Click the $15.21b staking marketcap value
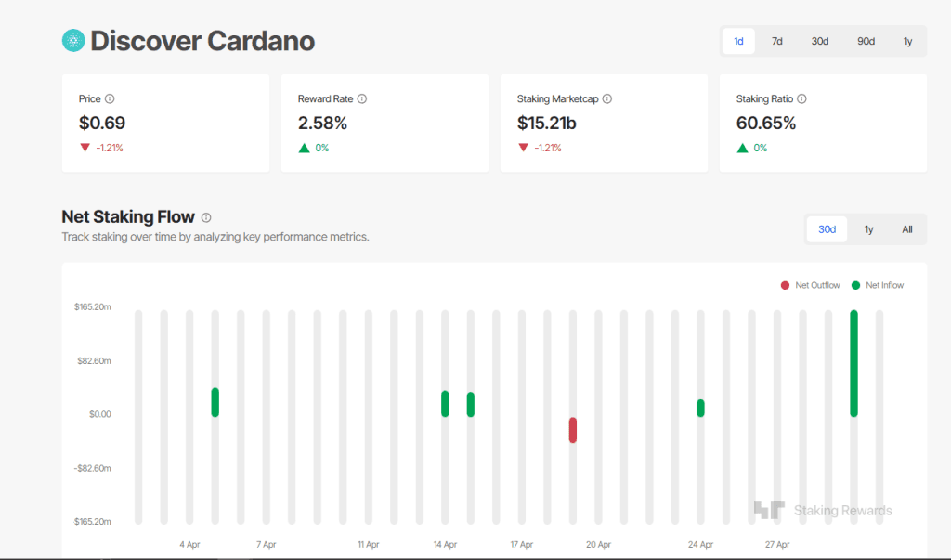This screenshot has width=951, height=560. [546, 124]
